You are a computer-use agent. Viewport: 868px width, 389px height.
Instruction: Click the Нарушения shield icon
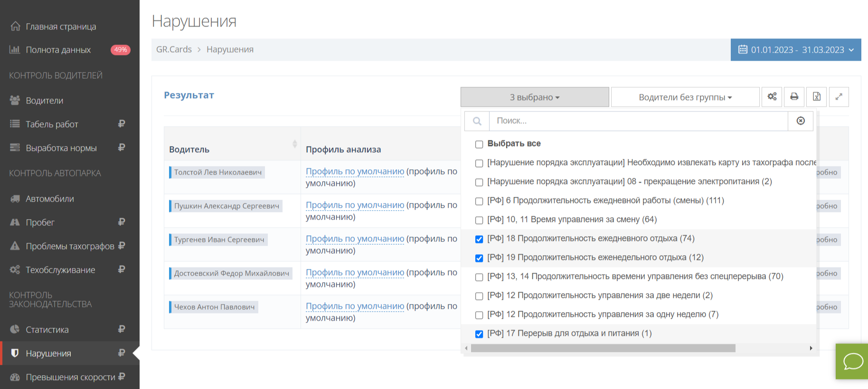pos(15,353)
